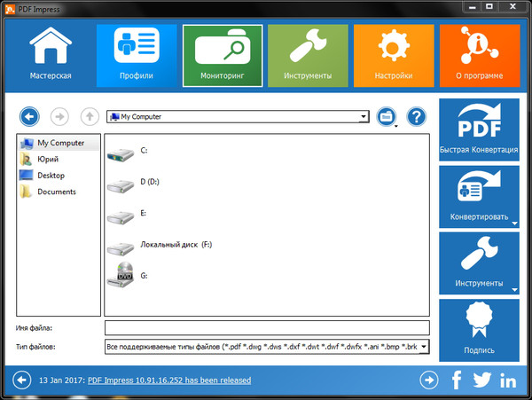Open the Конвертировать side button
Image resolution: width=532 pixels, height=400 pixels.
479,195
